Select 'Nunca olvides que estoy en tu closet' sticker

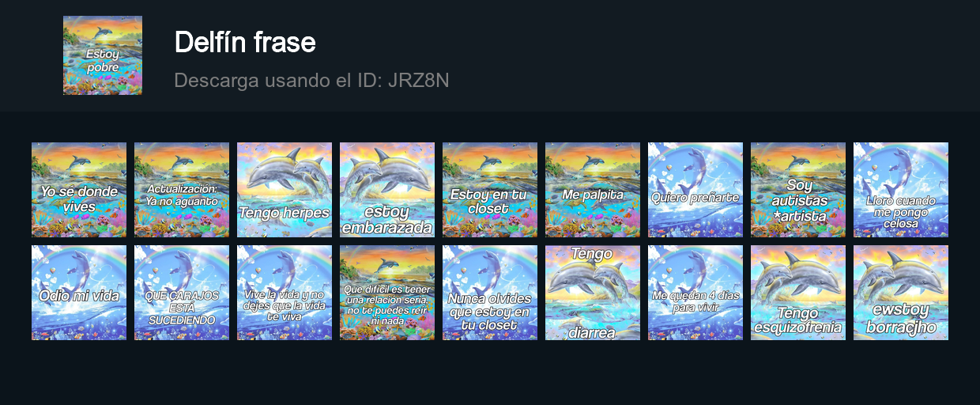coord(490,293)
